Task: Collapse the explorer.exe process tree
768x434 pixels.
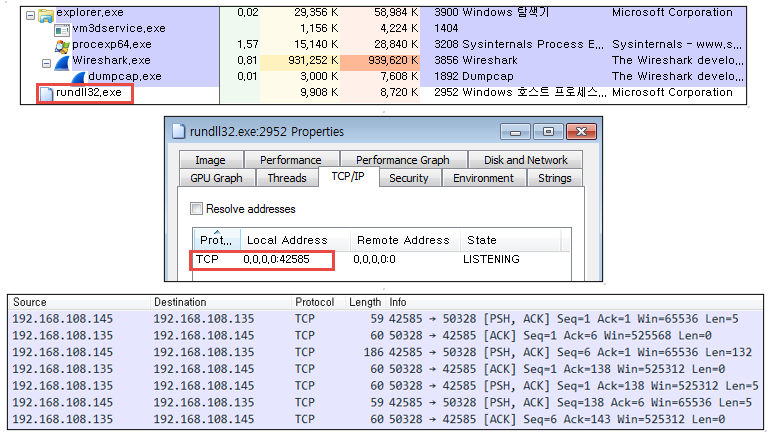Action: [30, 16]
